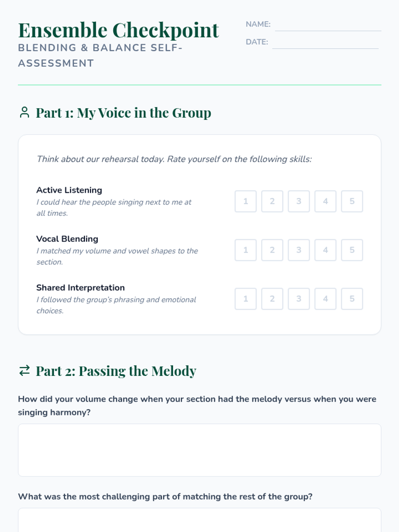Focus the most challenging part answer box
Screen dimensions: 399x532
pos(199,520)
